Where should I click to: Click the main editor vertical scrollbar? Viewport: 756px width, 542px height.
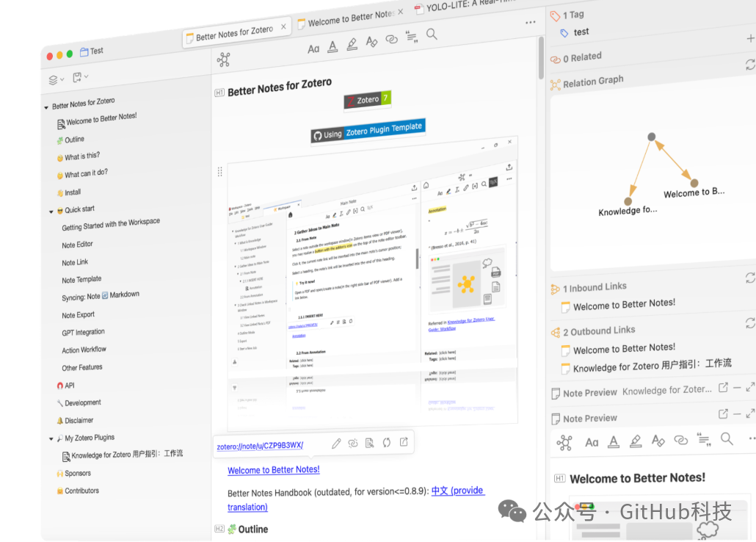541,58
